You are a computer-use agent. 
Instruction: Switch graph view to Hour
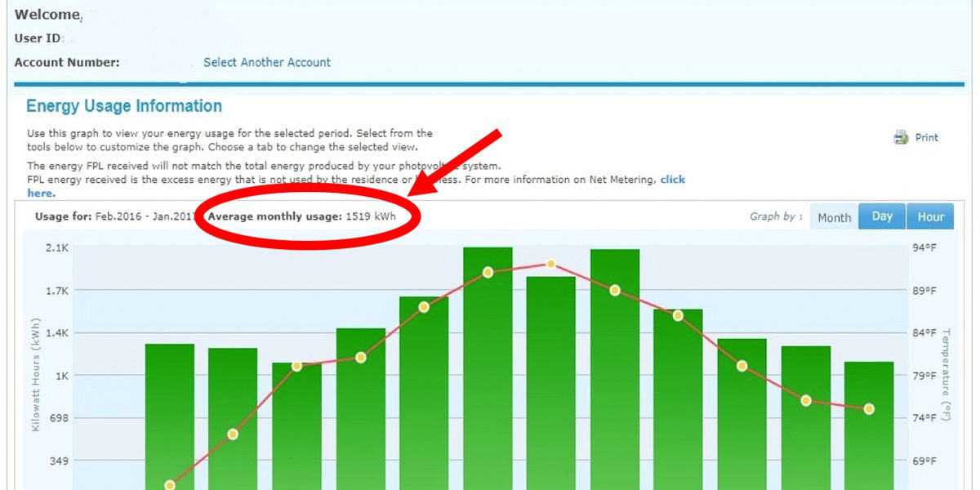tap(930, 216)
